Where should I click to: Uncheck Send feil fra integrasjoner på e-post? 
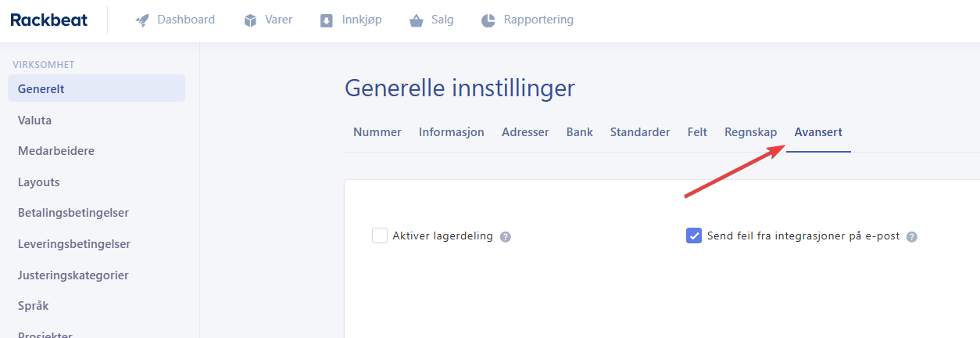(693, 236)
